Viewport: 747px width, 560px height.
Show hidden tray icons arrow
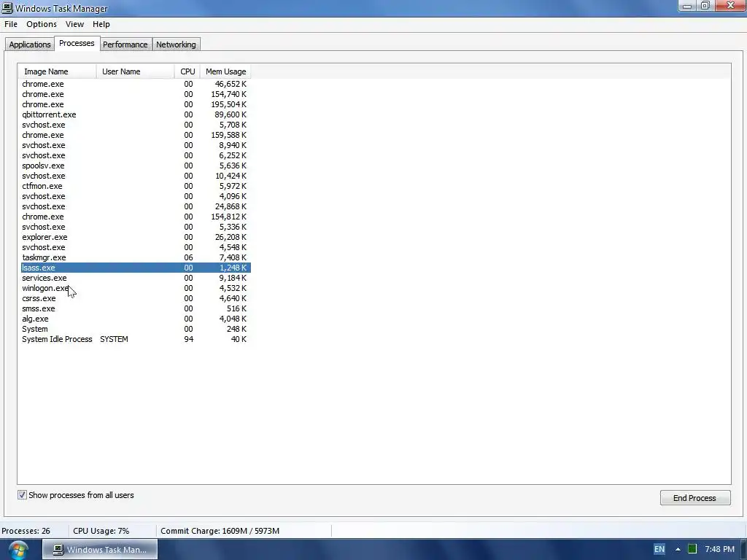(x=678, y=550)
